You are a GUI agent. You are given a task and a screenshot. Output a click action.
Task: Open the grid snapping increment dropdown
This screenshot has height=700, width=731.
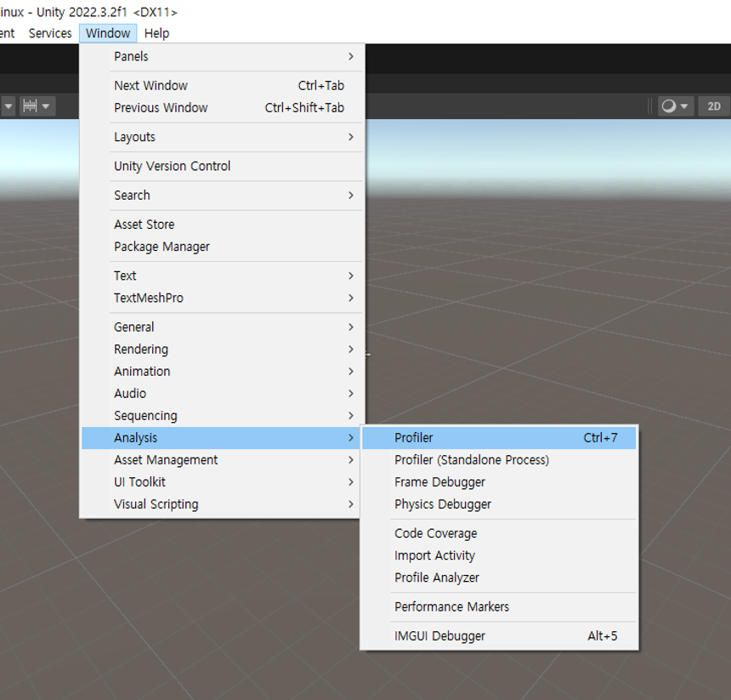point(37,106)
